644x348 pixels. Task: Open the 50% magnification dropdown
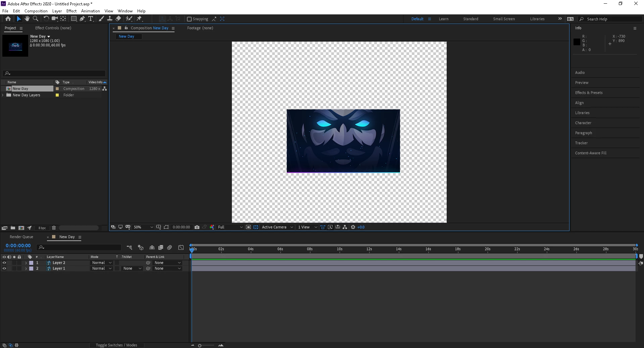click(143, 227)
